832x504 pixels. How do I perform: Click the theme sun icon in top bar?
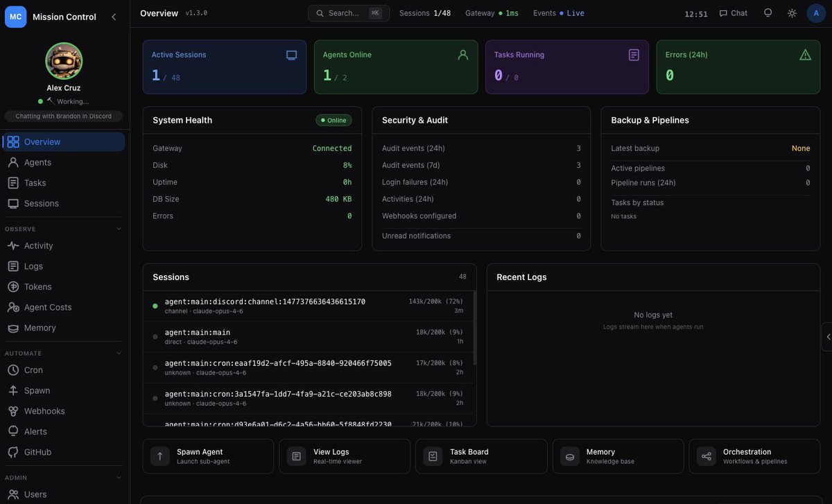coord(791,12)
